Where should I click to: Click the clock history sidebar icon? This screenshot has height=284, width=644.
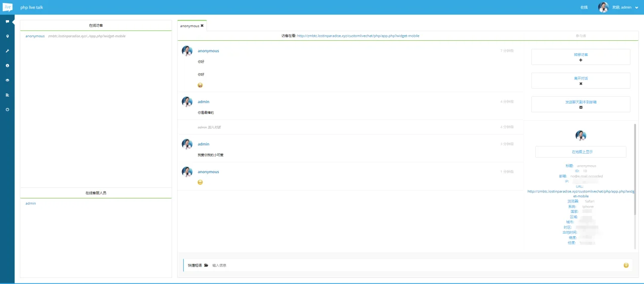click(8, 65)
